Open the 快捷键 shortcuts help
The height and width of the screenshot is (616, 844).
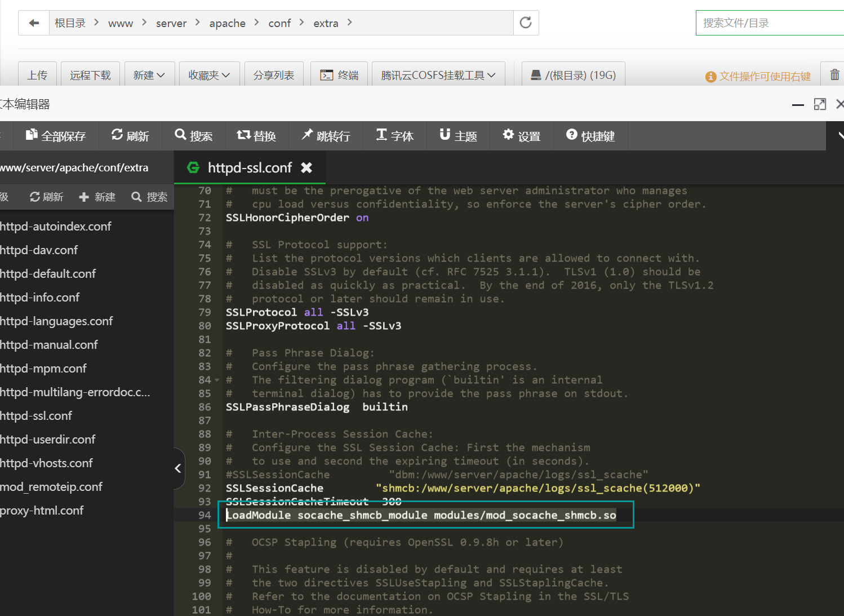590,136
